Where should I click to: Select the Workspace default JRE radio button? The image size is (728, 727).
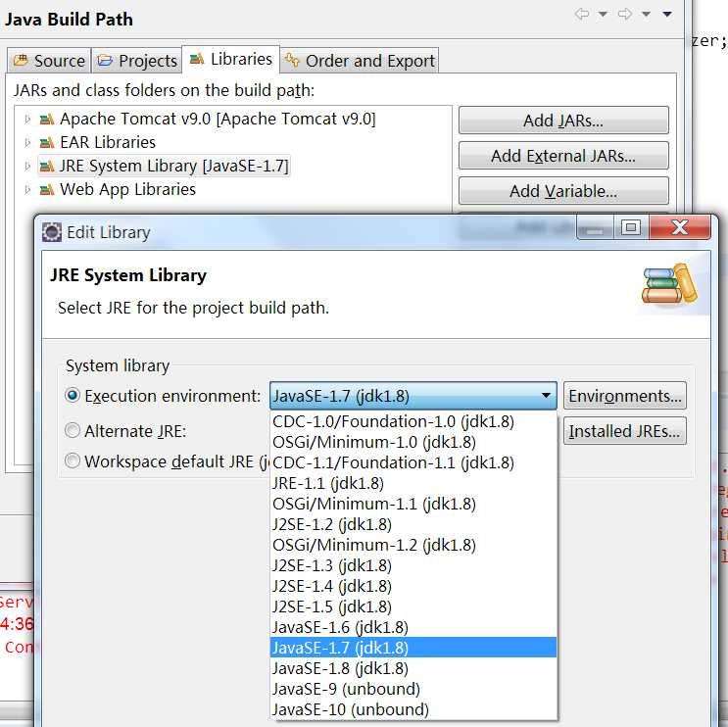[x=73, y=461]
